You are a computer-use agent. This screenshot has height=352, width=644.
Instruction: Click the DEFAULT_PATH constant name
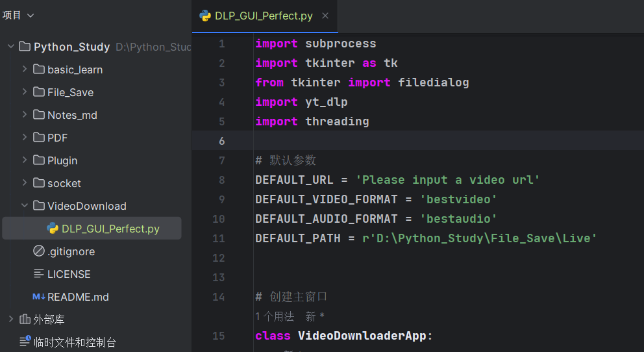[x=298, y=238]
